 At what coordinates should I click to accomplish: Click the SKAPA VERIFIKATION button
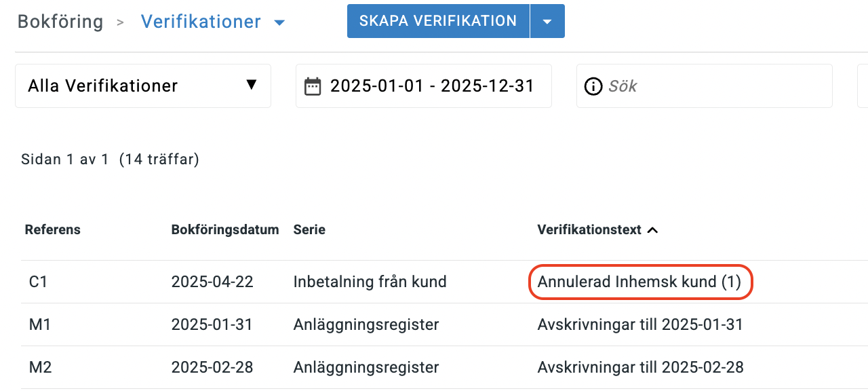(437, 20)
